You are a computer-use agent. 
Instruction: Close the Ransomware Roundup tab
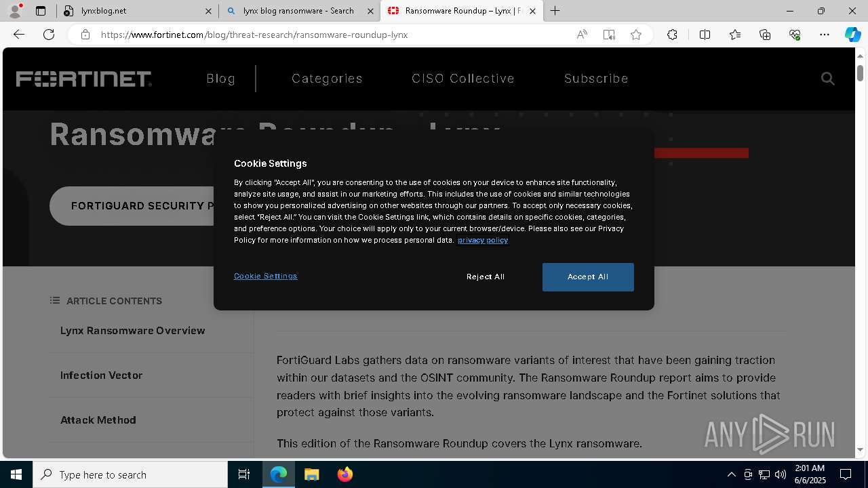pos(532,11)
